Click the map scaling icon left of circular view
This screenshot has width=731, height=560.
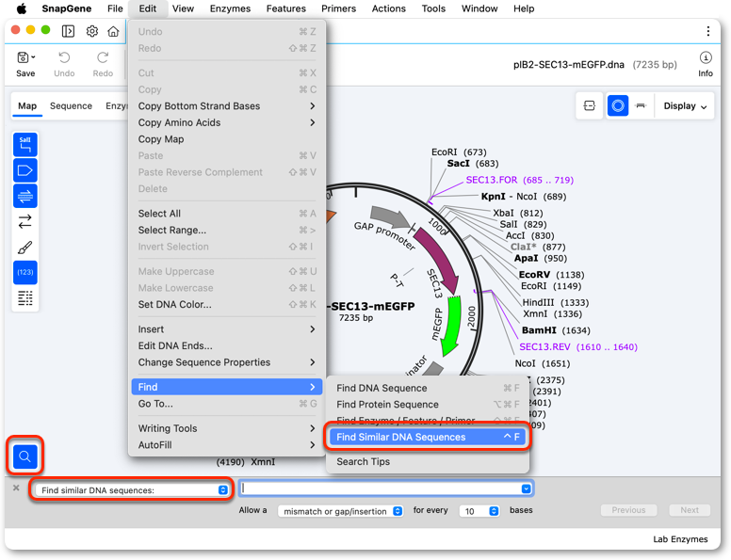pos(590,105)
